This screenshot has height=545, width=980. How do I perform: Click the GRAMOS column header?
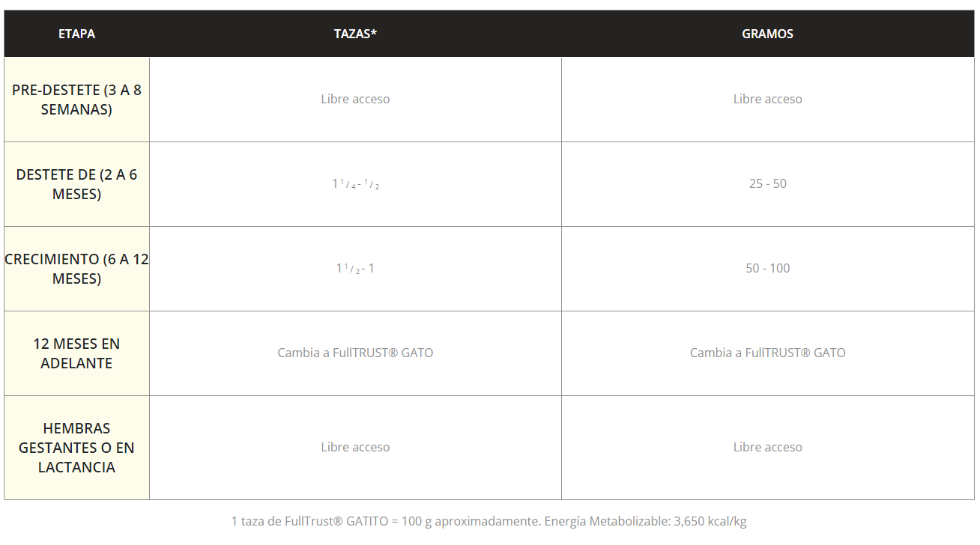tap(767, 34)
